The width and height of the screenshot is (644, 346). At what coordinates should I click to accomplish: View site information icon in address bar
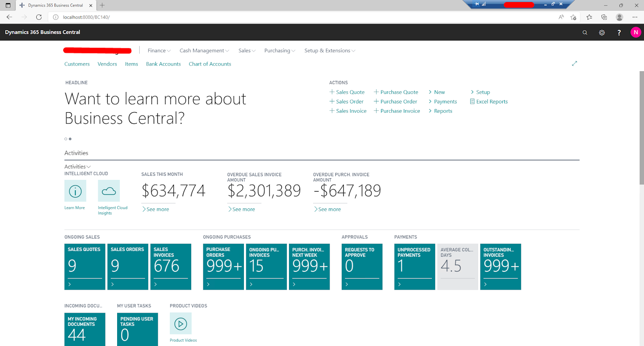pyautogui.click(x=56, y=17)
